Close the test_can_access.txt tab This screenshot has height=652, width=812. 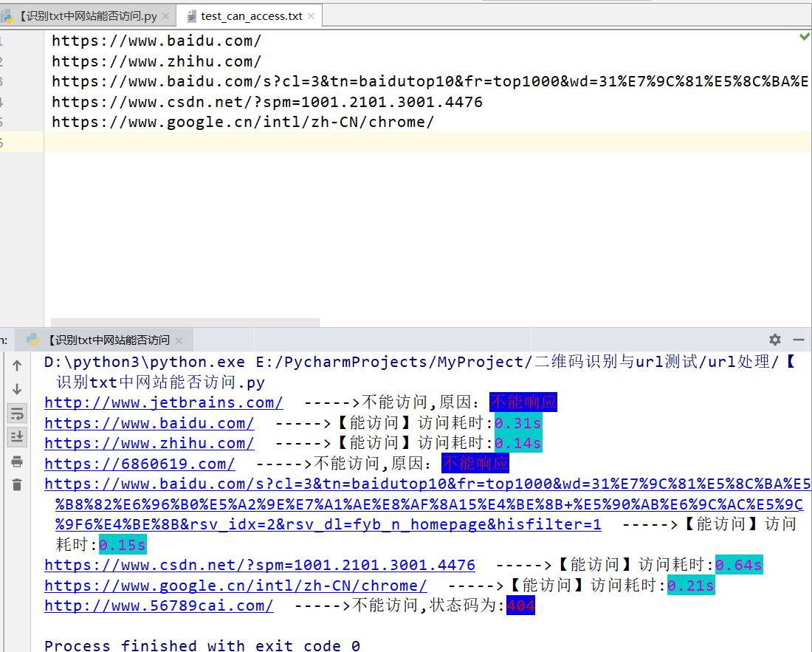(x=311, y=16)
